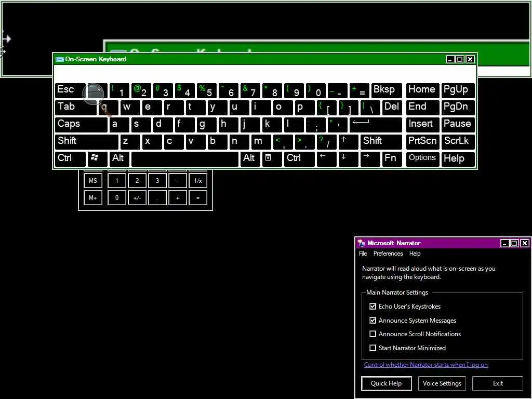This screenshot has height=399, width=532.
Task: Toggle the ScrLk key
Action: 458,141
